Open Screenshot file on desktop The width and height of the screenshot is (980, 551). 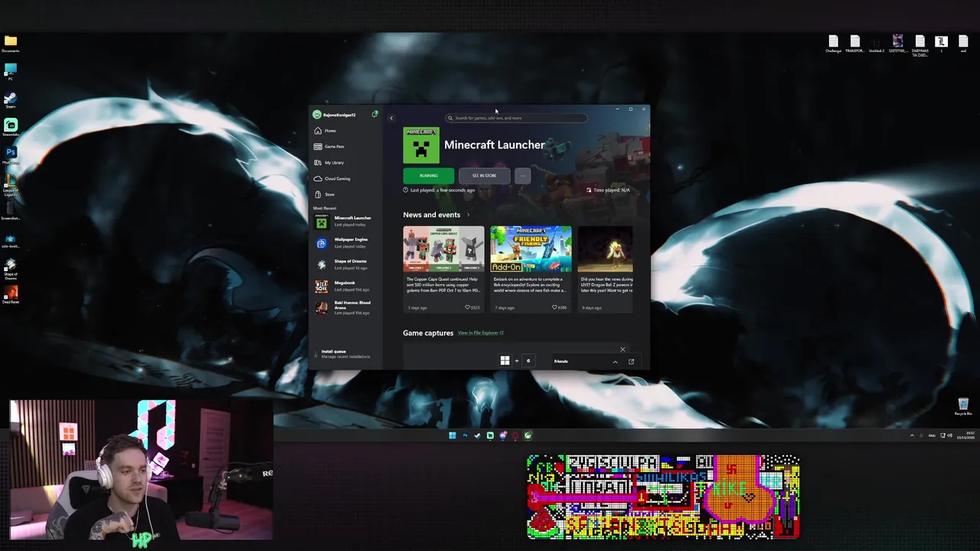[x=11, y=211]
